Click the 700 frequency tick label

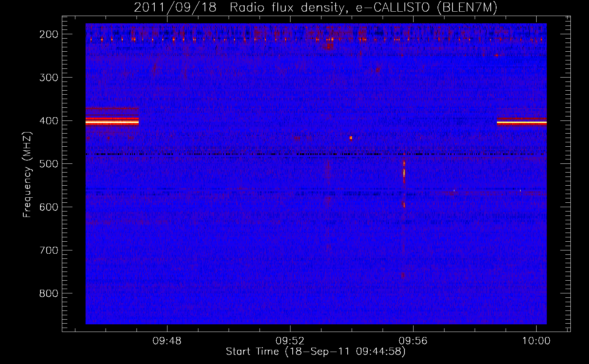coord(49,250)
